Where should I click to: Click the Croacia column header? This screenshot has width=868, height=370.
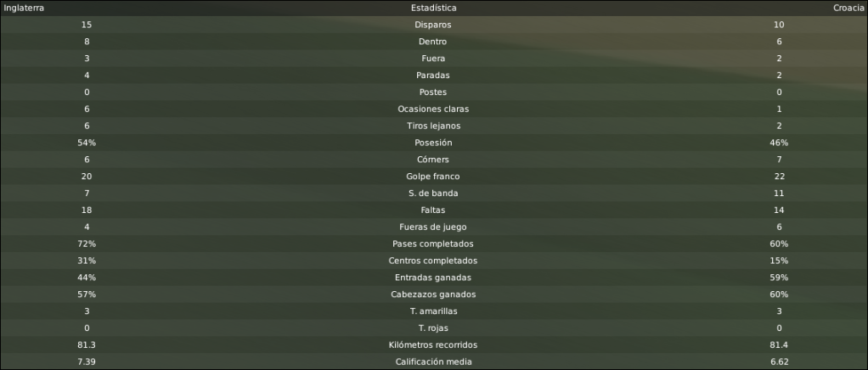pyautogui.click(x=848, y=8)
